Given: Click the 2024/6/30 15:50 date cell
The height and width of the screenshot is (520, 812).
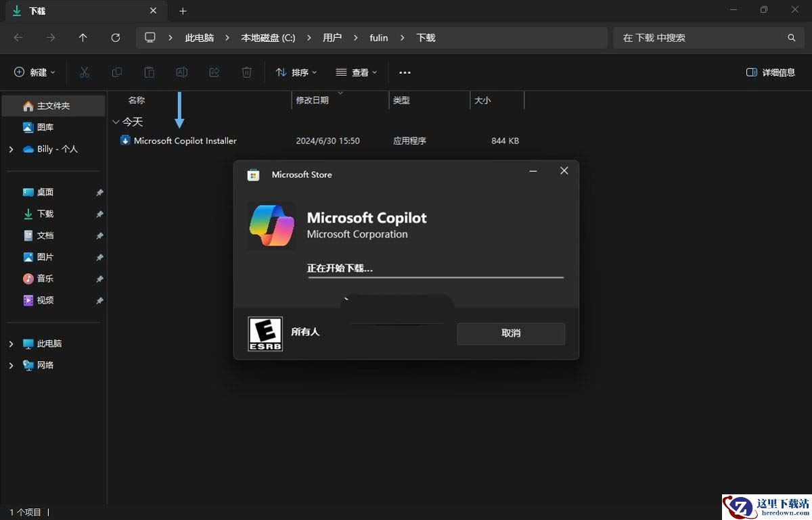Looking at the screenshot, I should pyautogui.click(x=328, y=141).
